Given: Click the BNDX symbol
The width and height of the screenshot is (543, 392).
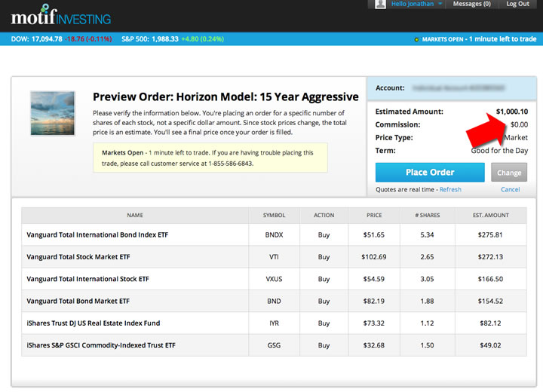Looking at the screenshot, I should [x=274, y=234].
